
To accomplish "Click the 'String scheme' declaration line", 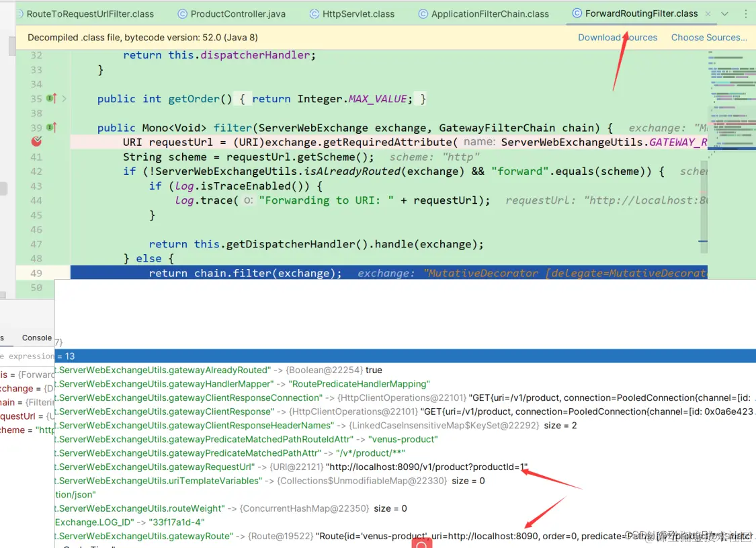I will [x=248, y=157].
